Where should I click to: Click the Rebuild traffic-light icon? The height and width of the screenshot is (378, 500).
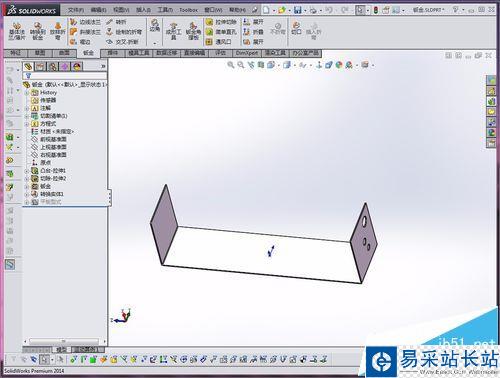376,10
